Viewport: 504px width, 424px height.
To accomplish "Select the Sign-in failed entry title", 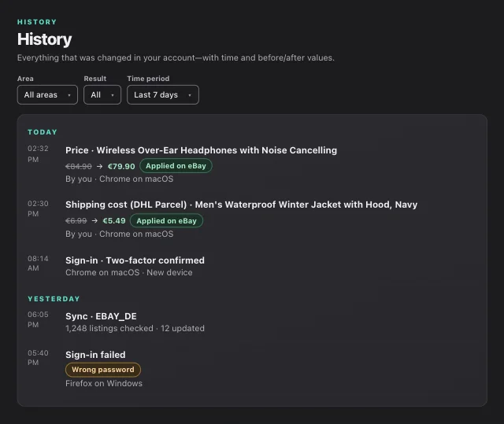I will pyautogui.click(x=95, y=355).
